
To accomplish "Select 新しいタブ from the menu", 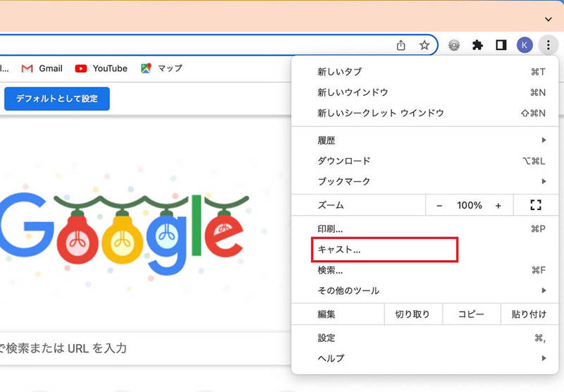I will coord(425,72).
